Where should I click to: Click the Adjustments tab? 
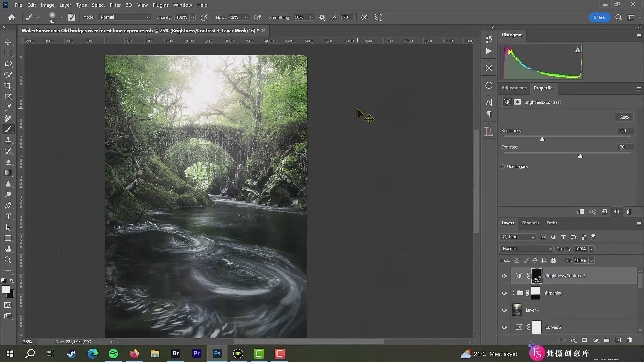click(x=514, y=87)
